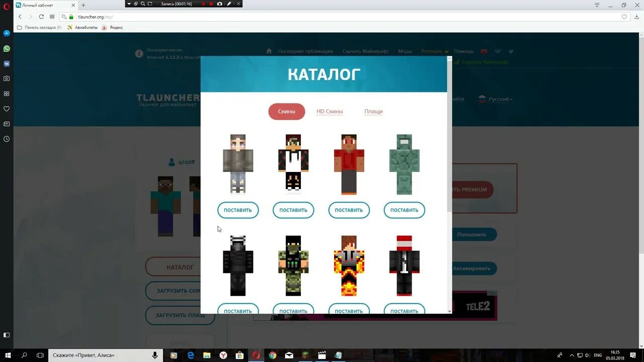Add the page to bookmarks with the heart icon
Image resolution: width=644 pixels, height=362 pixels.
click(x=624, y=17)
